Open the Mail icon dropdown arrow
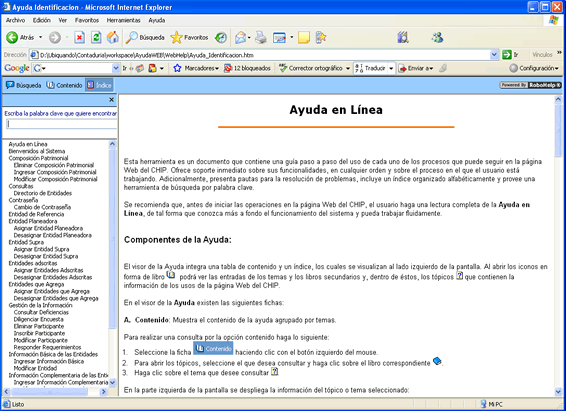Image resolution: width=566 pixels, height=411 pixels. pos(249,38)
